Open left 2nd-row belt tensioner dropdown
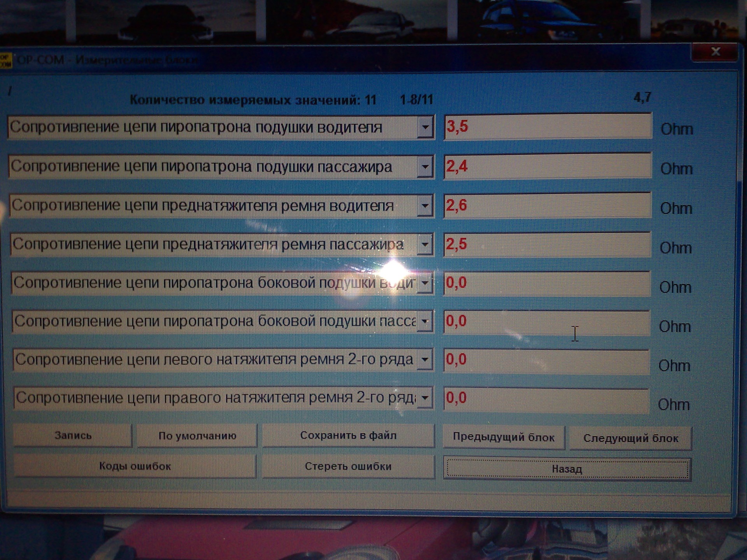The image size is (747, 560). click(x=425, y=359)
